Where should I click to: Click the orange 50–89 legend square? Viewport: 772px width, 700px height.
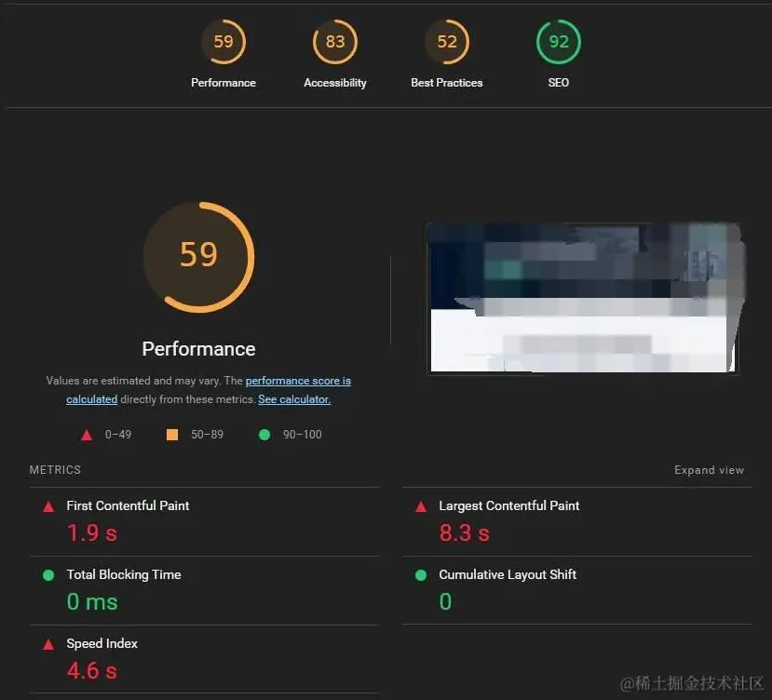(x=172, y=435)
